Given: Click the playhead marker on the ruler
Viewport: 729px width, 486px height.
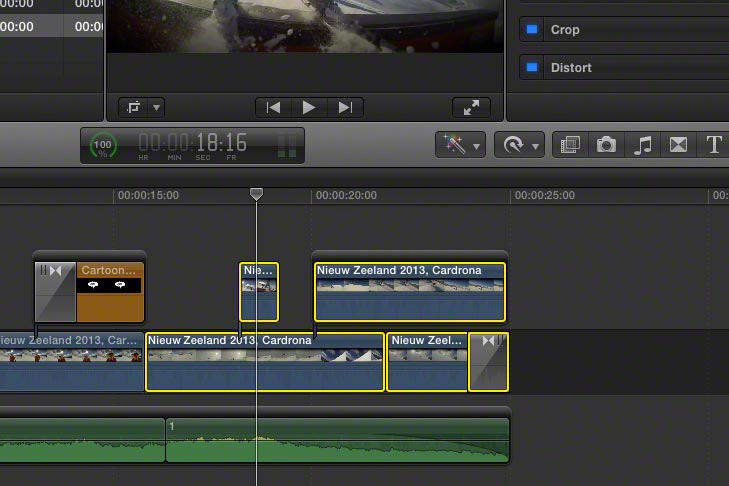Looking at the screenshot, I should pyautogui.click(x=256, y=194).
